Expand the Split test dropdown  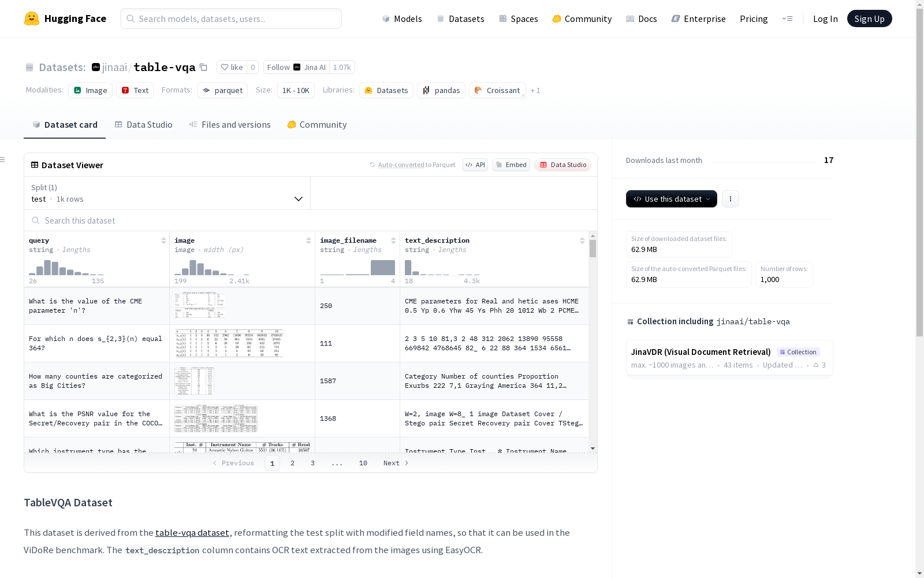pyautogui.click(x=167, y=193)
